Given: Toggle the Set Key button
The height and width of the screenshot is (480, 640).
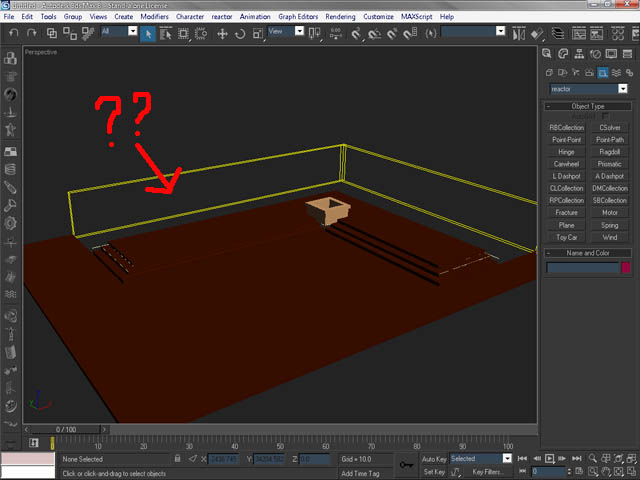Looking at the screenshot, I should pos(434,472).
